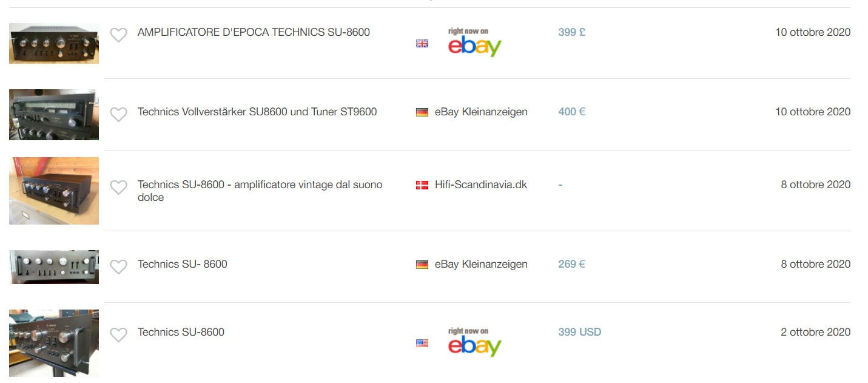Viewport: 868px width, 383px height.
Task: Click German flag beside the 269 € listing
Action: pyautogui.click(x=422, y=265)
